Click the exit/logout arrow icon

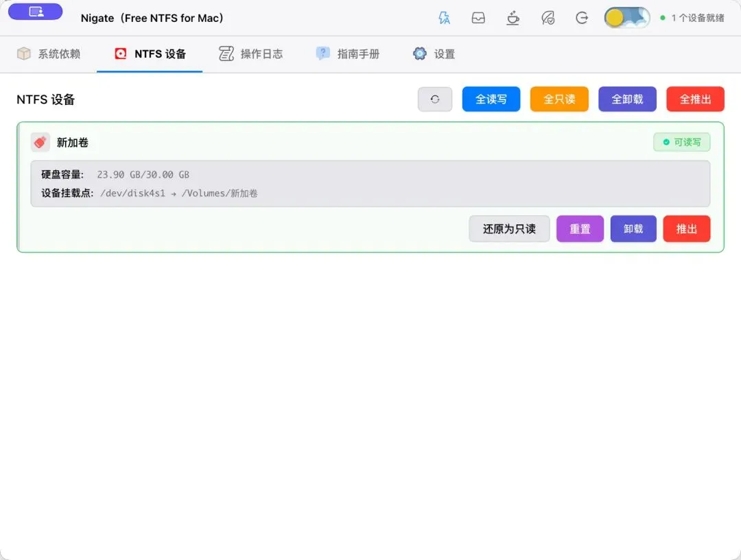point(582,18)
